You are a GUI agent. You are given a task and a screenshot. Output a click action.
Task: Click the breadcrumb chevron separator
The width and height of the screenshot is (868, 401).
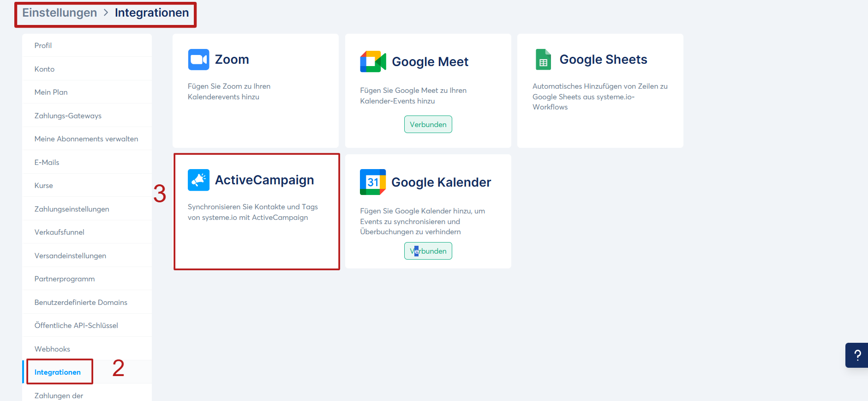pos(106,12)
